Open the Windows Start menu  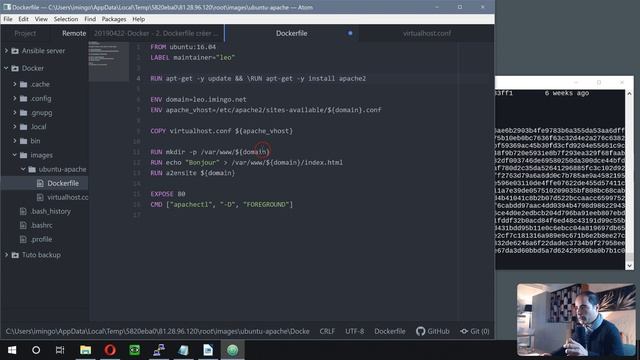click(x=12, y=350)
